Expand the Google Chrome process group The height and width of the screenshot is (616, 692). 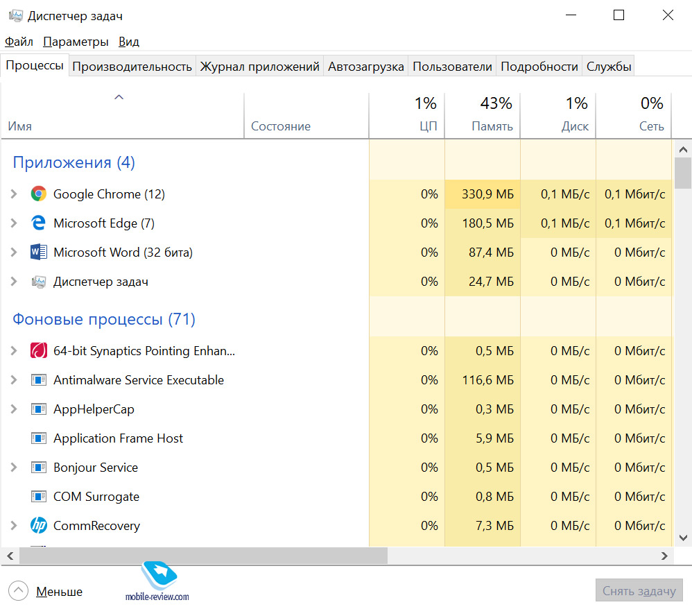coord(14,194)
